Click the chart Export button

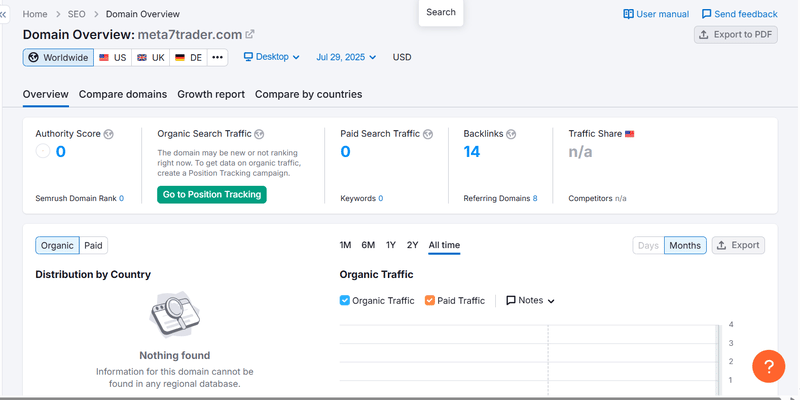click(x=738, y=245)
